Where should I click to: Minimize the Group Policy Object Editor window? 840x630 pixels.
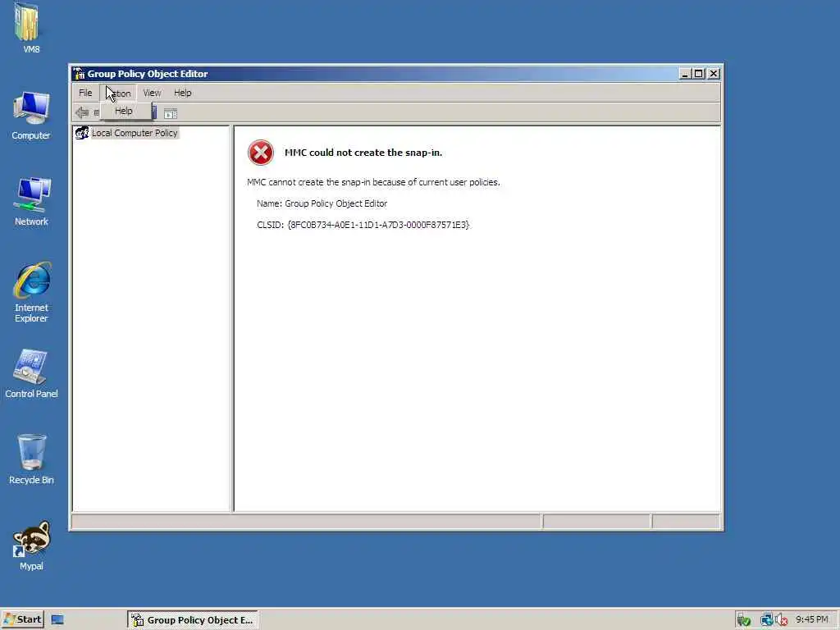[x=685, y=73]
